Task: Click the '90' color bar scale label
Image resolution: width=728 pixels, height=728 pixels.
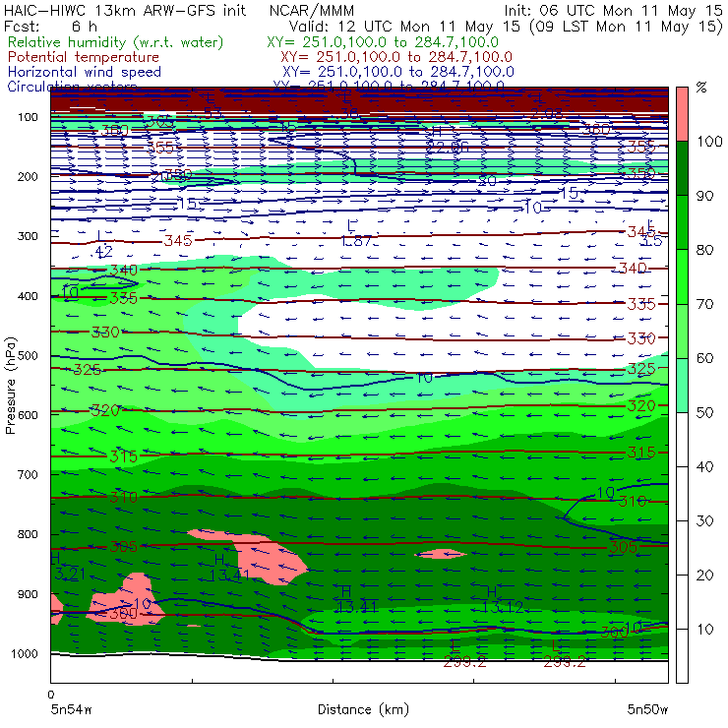Action: [x=705, y=196]
